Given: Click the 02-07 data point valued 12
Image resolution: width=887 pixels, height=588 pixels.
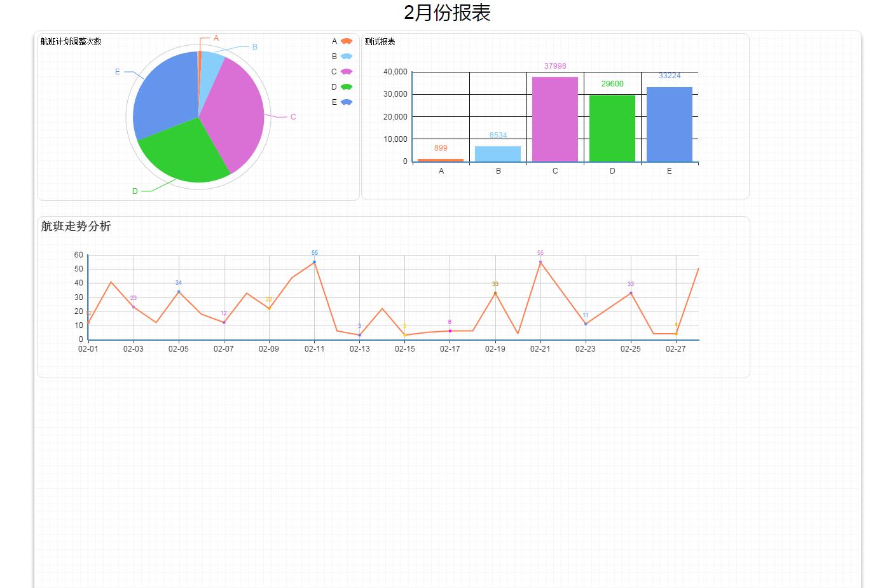Looking at the screenshot, I should point(224,322).
